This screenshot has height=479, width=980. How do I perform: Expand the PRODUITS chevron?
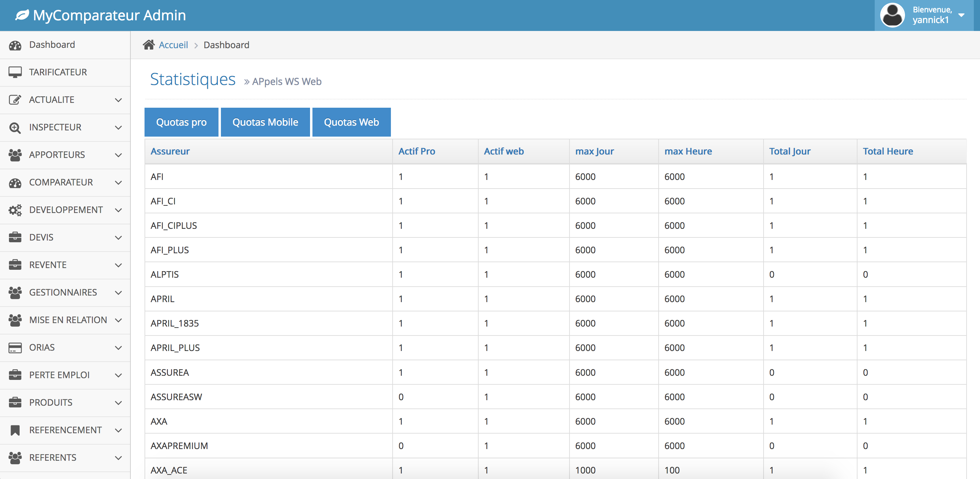click(118, 403)
